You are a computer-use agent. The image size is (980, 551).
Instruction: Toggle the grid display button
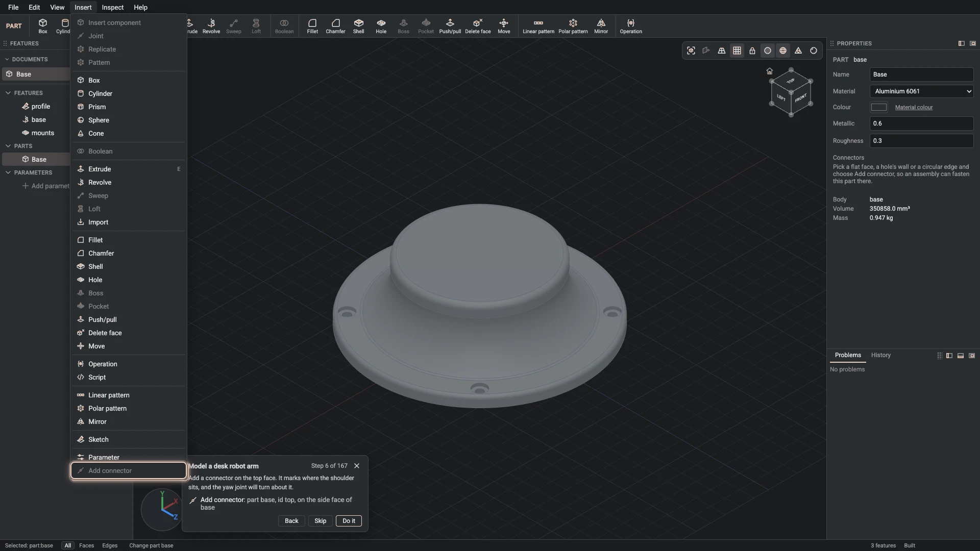point(737,51)
